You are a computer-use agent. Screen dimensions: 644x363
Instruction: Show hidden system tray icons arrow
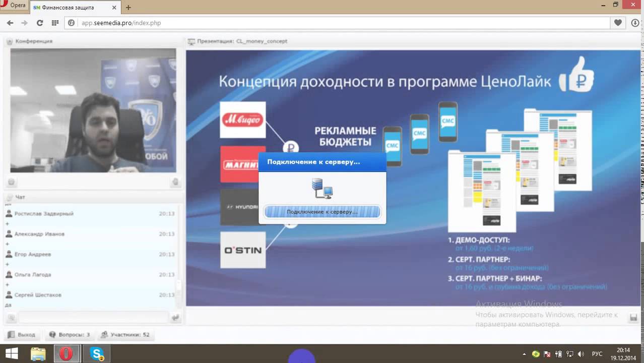click(525, 354)
